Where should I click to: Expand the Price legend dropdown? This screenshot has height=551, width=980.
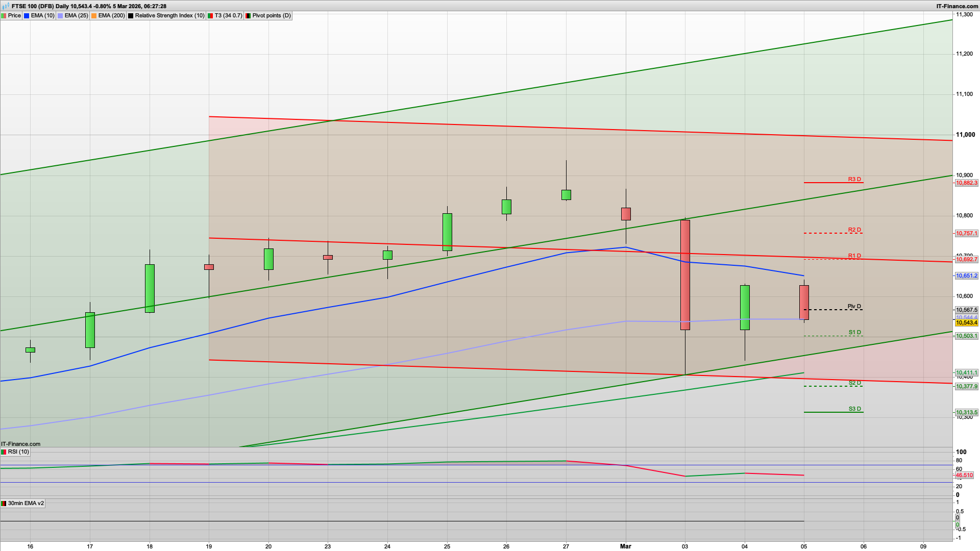[14, 15]
